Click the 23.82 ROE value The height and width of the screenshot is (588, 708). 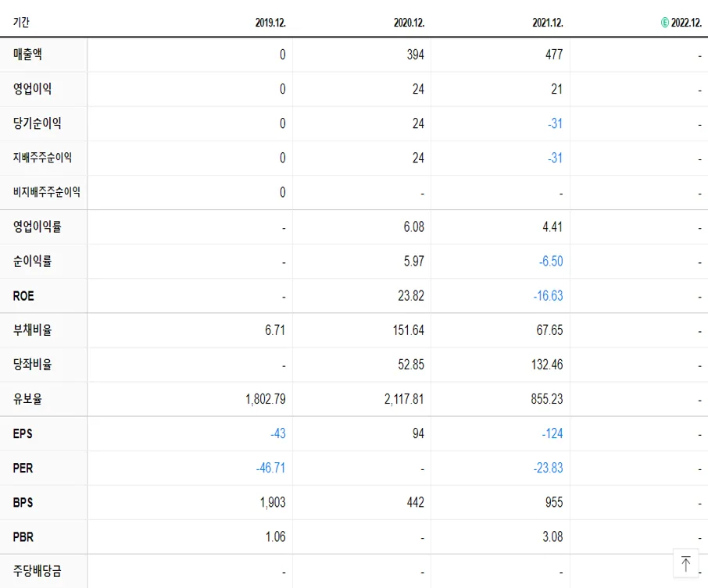pos(411,296)
